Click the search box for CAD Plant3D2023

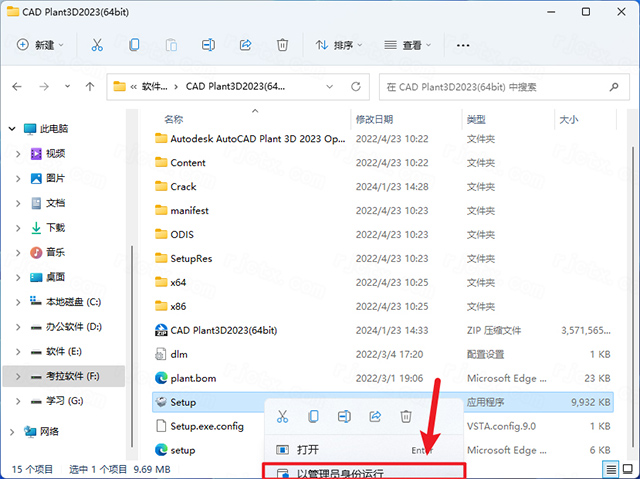pos(504,87)
